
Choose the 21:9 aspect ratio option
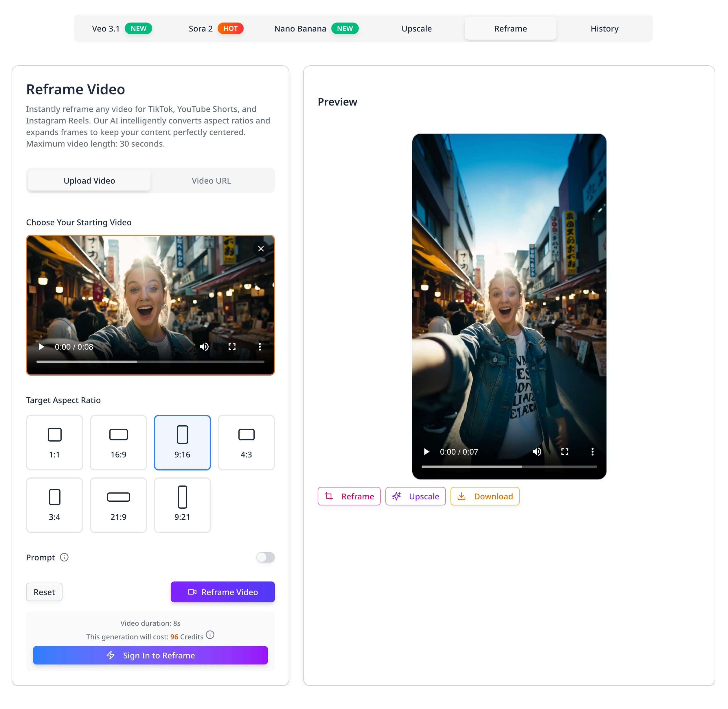pyautogui.click(x=118, y=505)
